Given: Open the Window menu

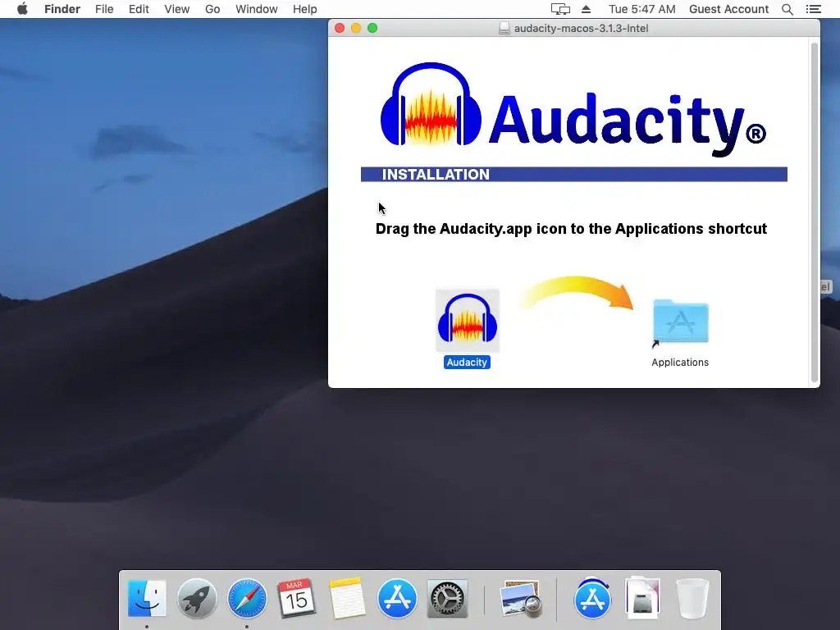Looking at the screenshot, I should coord(257,9).
